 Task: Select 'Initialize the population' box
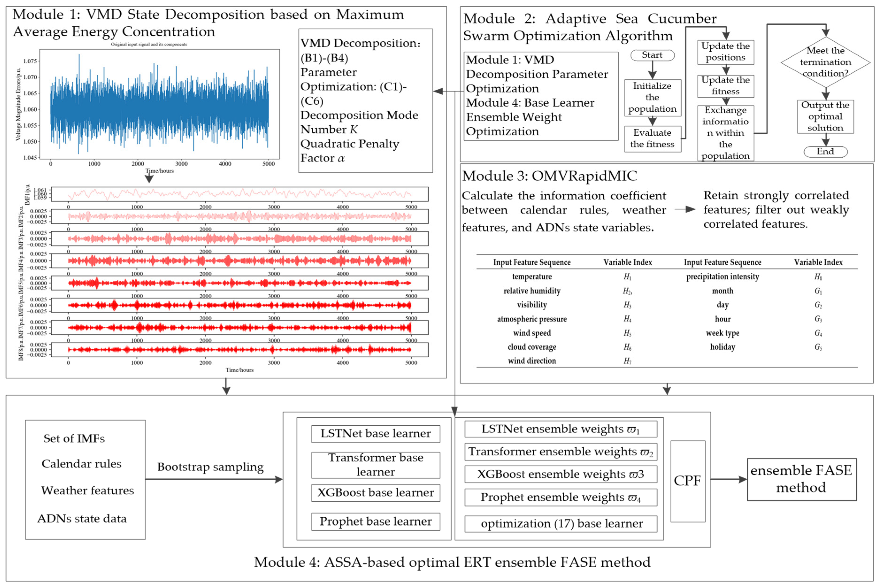tap(652, 98)
